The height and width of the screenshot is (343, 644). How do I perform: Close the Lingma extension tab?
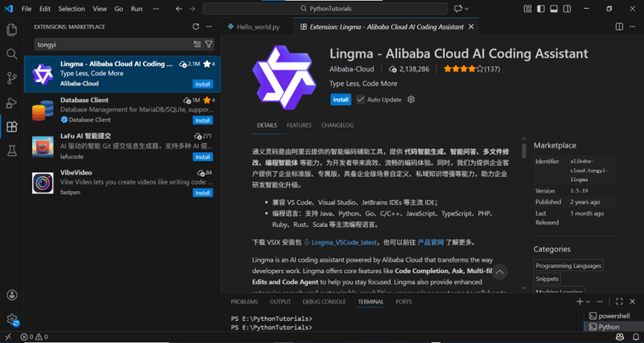[x=471, y=27]
